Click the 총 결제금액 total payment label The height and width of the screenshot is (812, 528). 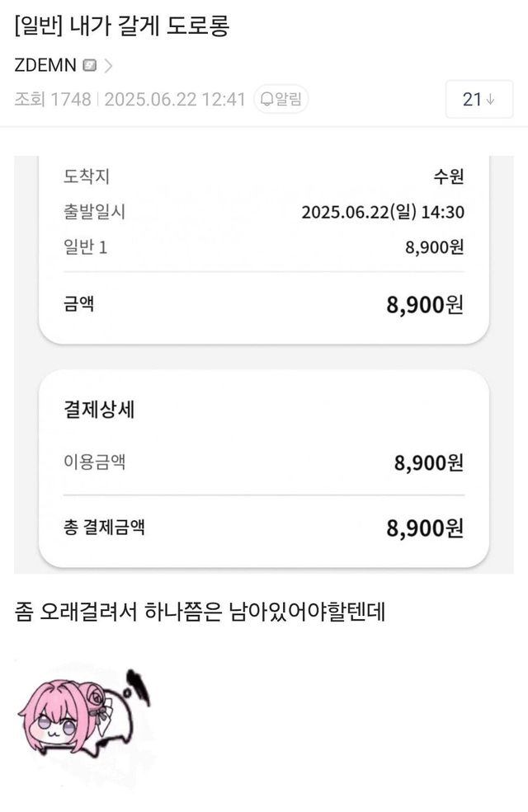(x=104, y=528)
